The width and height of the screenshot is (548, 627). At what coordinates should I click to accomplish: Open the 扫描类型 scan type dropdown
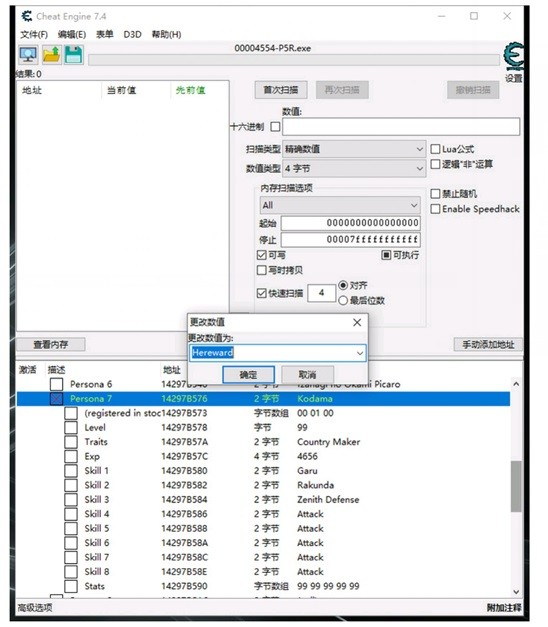[354, 149]
